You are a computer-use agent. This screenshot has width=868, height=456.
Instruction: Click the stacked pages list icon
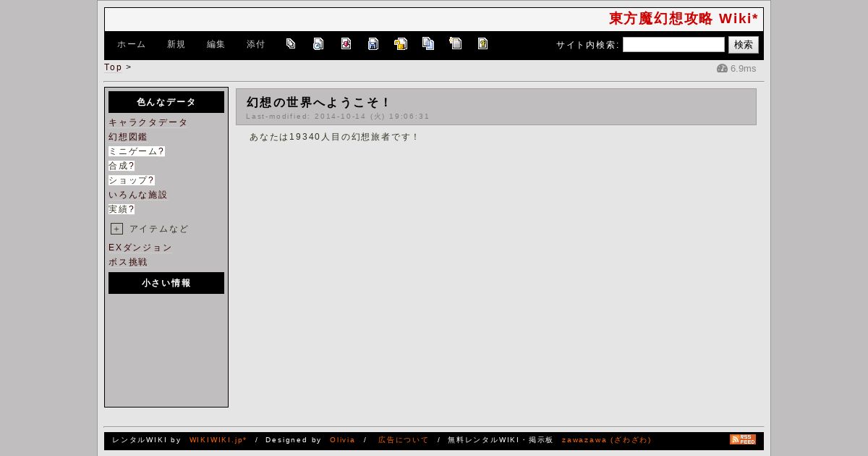tap(291, 43)
